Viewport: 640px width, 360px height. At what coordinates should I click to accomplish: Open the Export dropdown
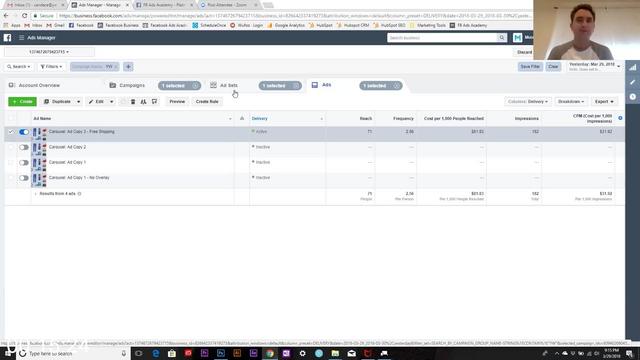click(604, 102)
